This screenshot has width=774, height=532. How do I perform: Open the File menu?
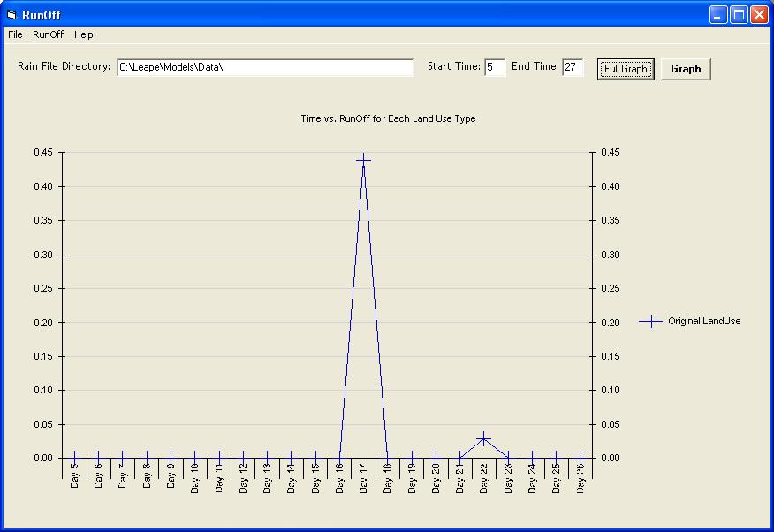tap(15, 34)
